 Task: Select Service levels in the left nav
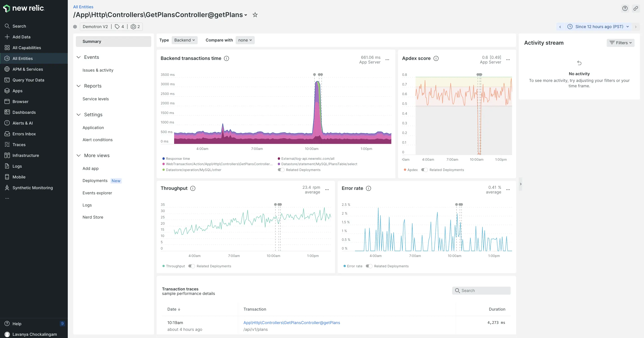pyautogui.click(x=96, y=99)
